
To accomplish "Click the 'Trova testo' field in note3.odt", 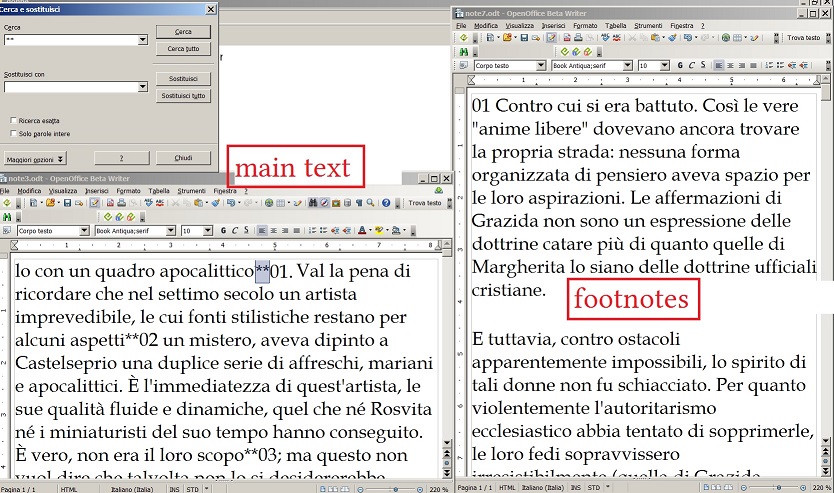I will [425, 203].
